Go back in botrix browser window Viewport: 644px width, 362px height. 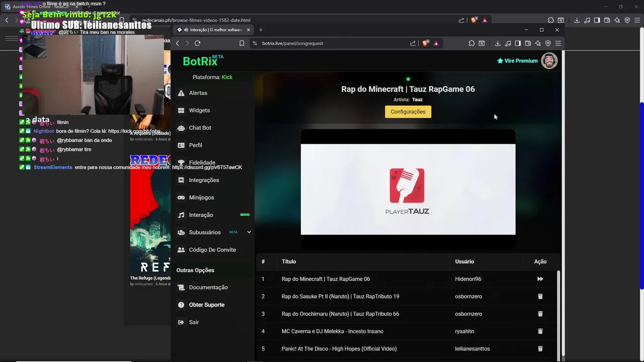coord(178,43)
